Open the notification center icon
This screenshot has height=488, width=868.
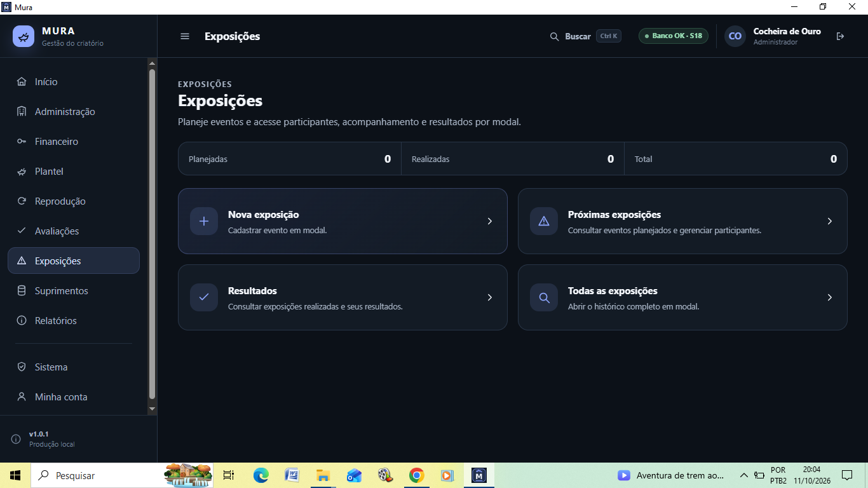pos(847,475)
